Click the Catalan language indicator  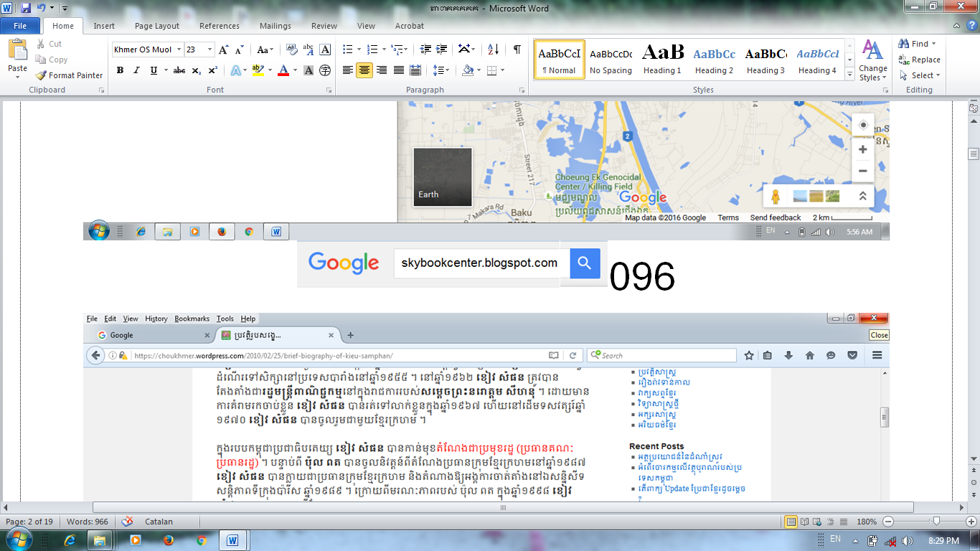point(159,522)
